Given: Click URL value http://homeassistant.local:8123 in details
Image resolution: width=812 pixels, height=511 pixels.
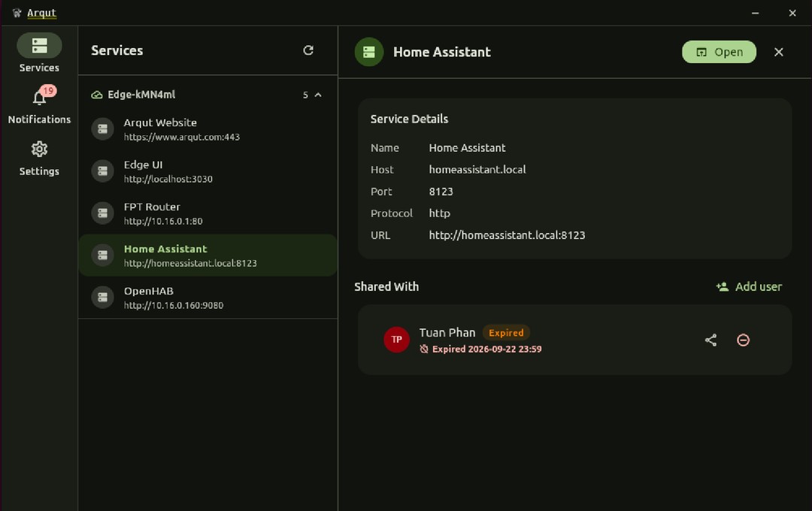Looking at the screenshot, I should click(x=507, y=235).
